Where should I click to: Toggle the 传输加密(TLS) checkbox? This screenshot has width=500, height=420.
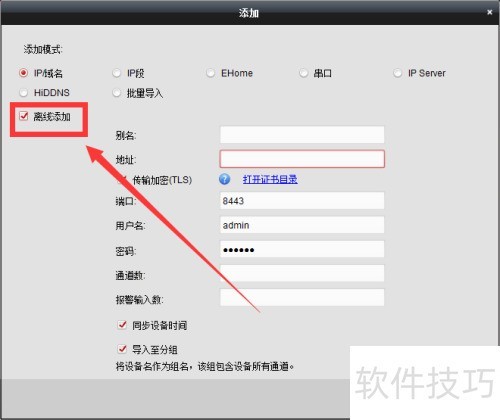click(122, 180)
